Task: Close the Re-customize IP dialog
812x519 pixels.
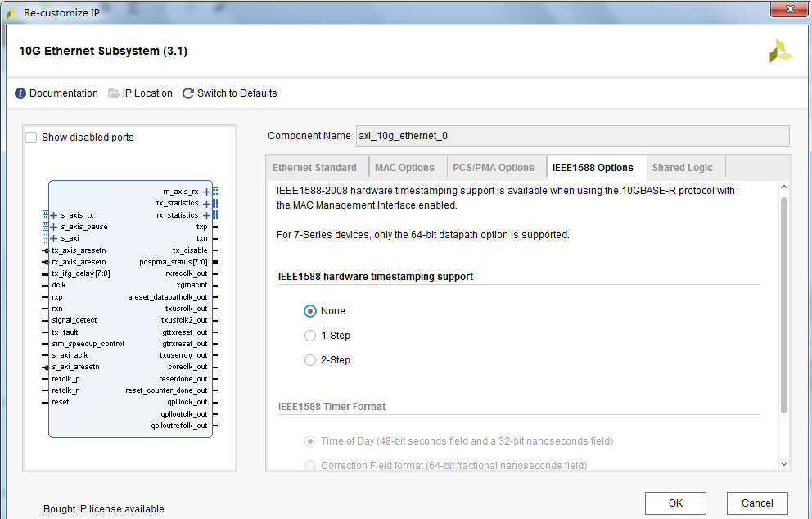Action: click(789, 9)
